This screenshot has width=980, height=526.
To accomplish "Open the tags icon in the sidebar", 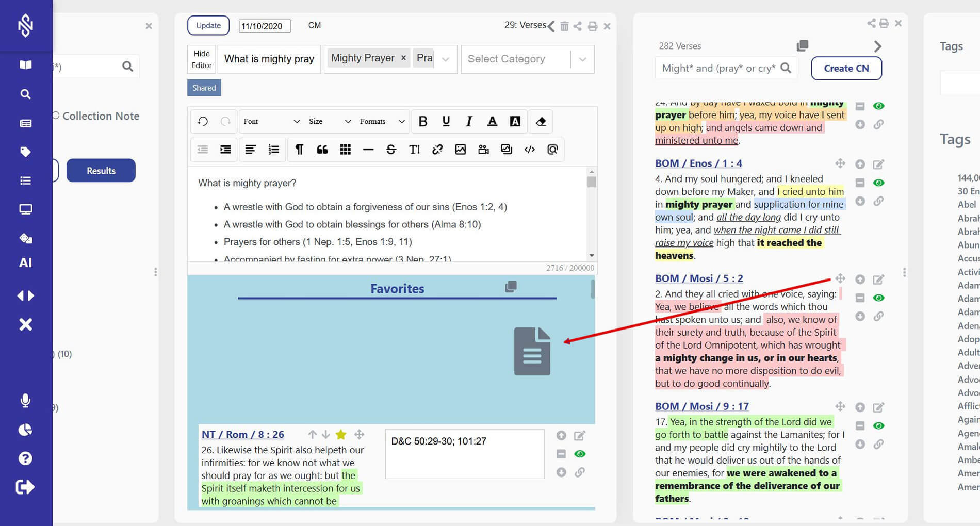I will coord(25,152).
